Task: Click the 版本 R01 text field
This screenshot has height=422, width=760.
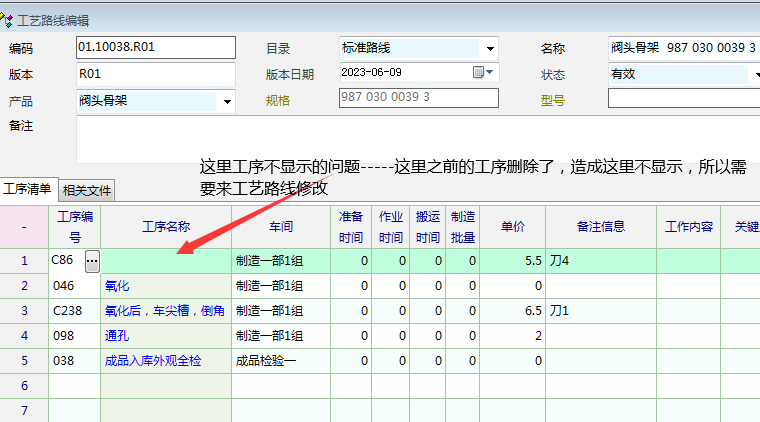Action: pyautogui.click(x=155, y=74)
